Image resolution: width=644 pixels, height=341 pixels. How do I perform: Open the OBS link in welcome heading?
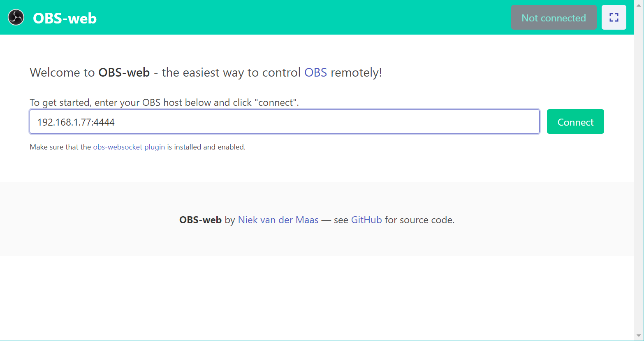pos(315,72)
